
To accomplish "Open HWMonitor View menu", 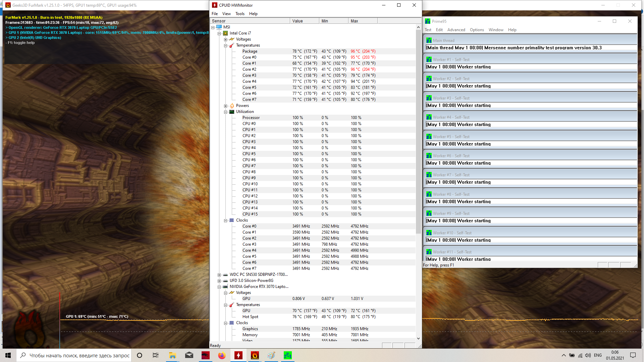I will click(226, 14).
